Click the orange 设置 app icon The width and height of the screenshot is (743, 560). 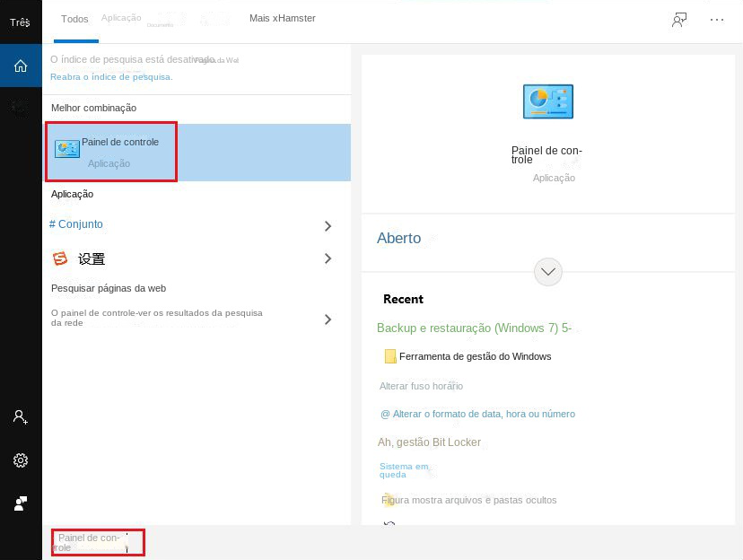(60, 258)
